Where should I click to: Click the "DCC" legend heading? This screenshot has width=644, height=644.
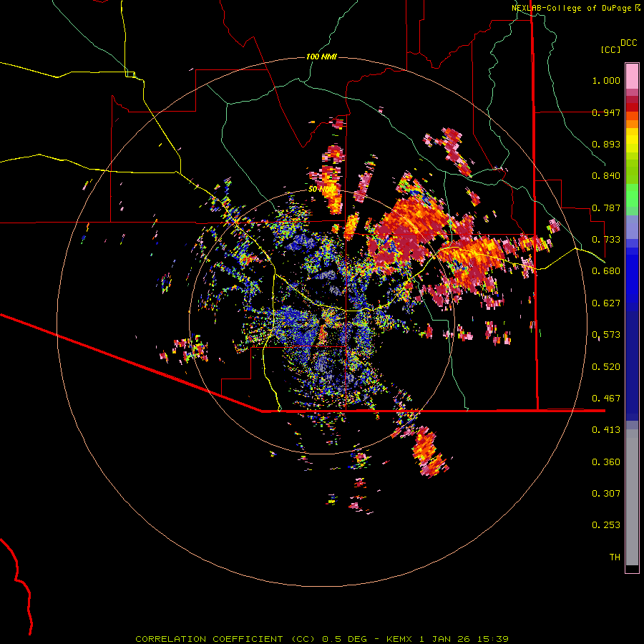[x=629, y=43]
